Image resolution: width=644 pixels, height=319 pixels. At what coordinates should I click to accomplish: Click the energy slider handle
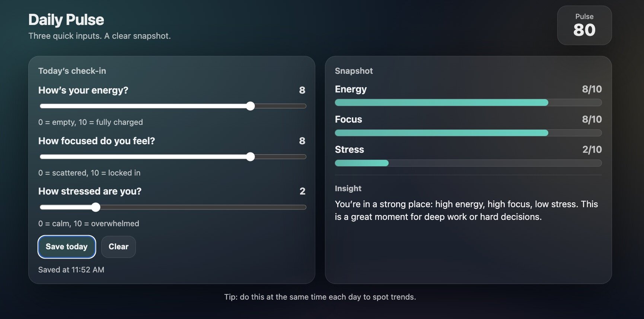pyautogui.click(x=251, y=106)
